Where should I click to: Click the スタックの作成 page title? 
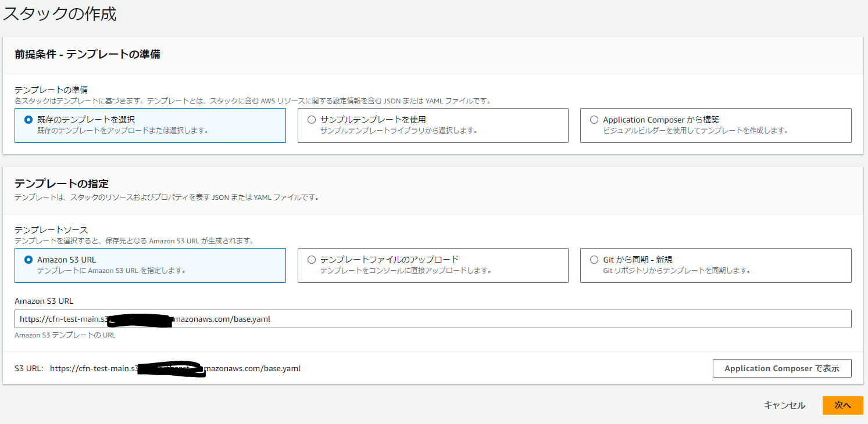60,14
